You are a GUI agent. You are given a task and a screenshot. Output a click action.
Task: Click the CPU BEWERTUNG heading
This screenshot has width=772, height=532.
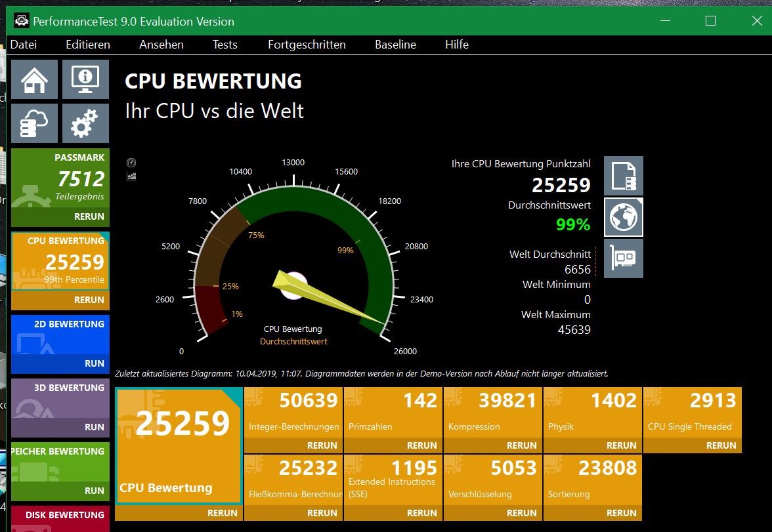coord(213,81)
